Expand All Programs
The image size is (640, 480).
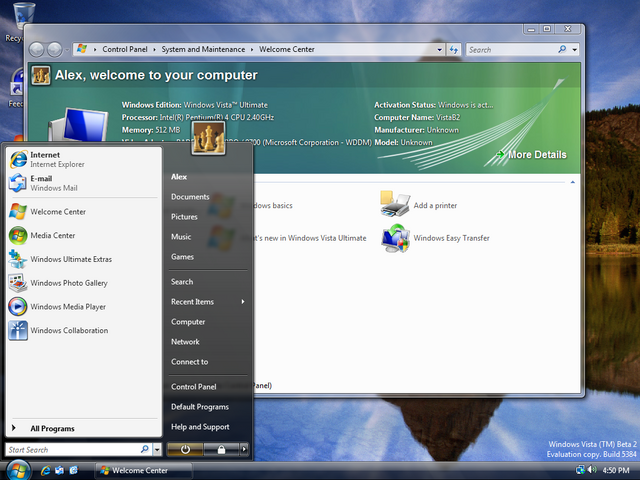coord(84,428)
